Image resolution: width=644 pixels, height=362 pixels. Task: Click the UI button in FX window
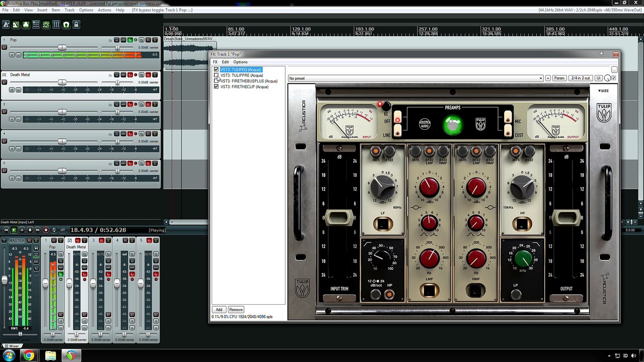[598, 78]
